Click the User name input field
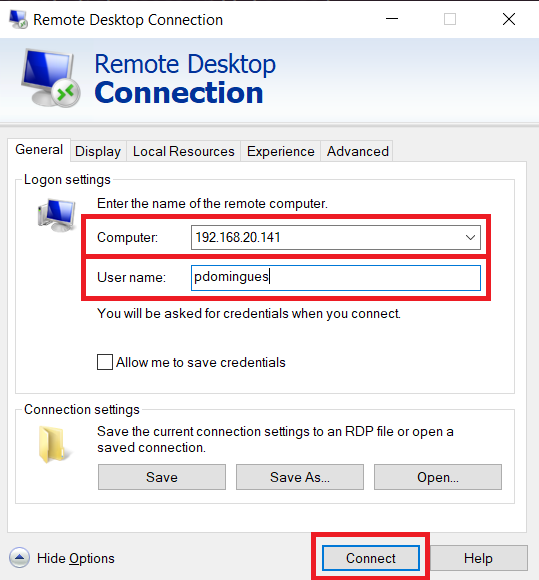Image resolution: width=539 pixels, height=580 pixels. (x=336, y=277)
